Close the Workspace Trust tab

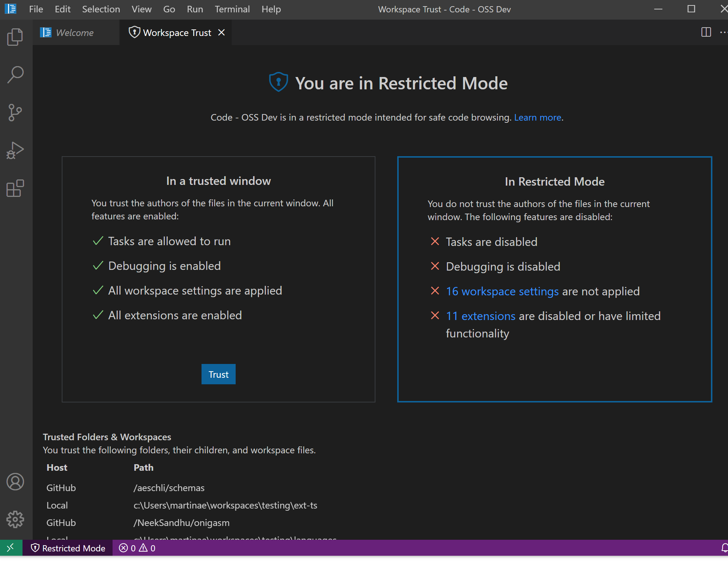(221, 33)
